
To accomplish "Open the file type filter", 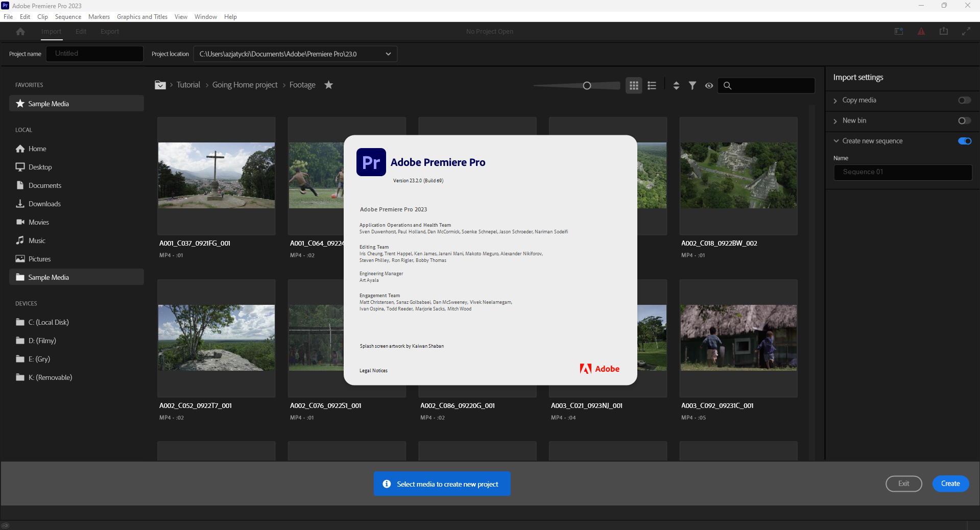I will (x=692, y=86).
